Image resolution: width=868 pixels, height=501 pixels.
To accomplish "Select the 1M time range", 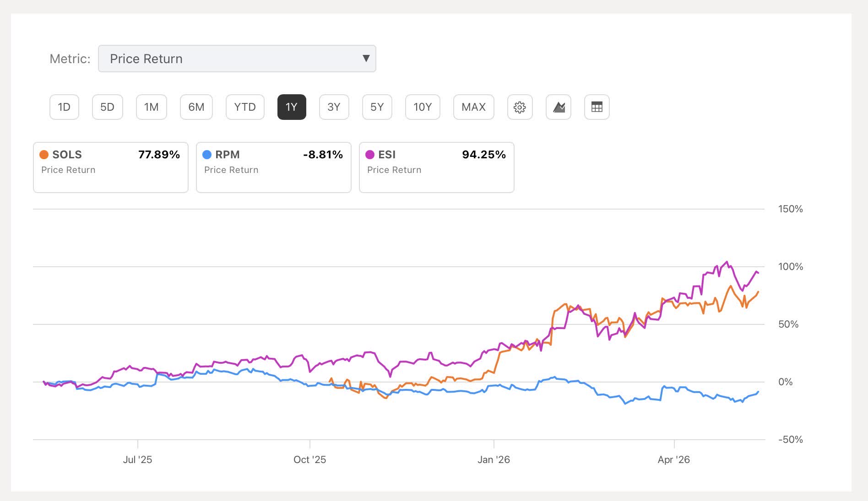I will (151, 107).
